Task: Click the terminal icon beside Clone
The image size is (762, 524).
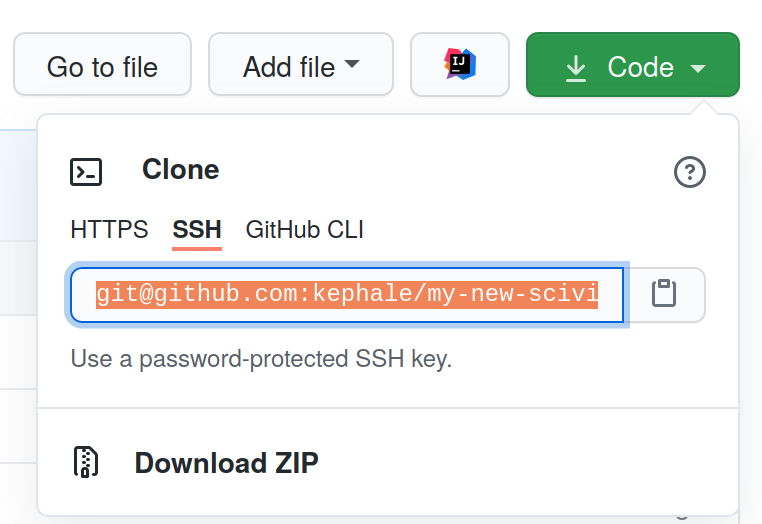Action: (x=86, y=172)
